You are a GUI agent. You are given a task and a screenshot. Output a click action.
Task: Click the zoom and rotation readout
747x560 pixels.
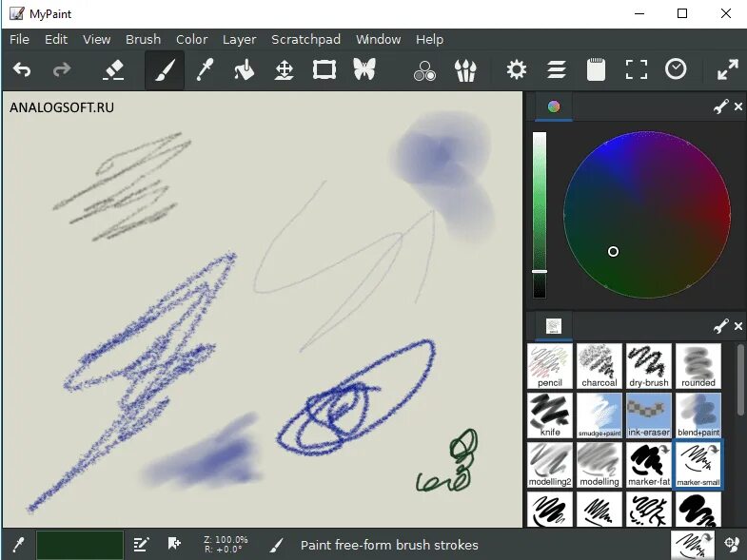(x=226, y=544)
